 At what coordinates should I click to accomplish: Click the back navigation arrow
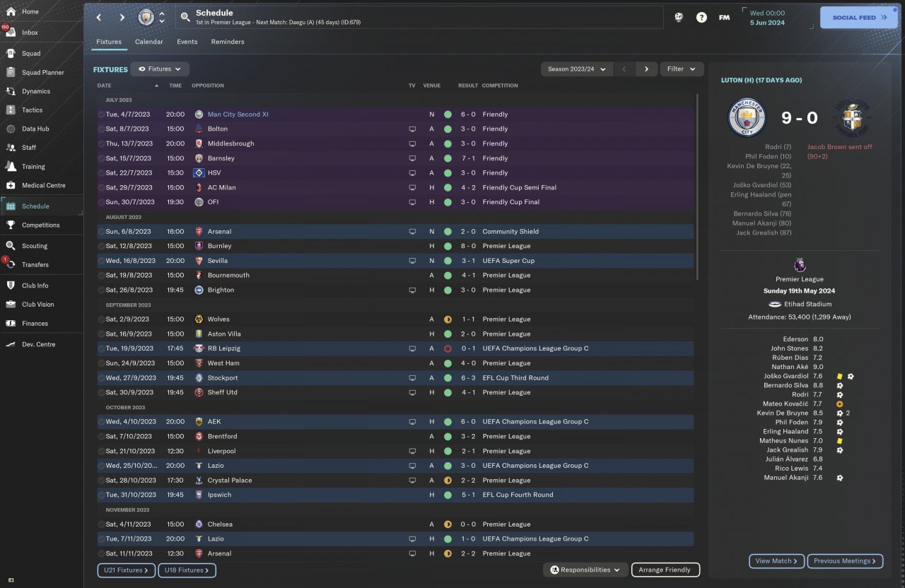(99, 17)
